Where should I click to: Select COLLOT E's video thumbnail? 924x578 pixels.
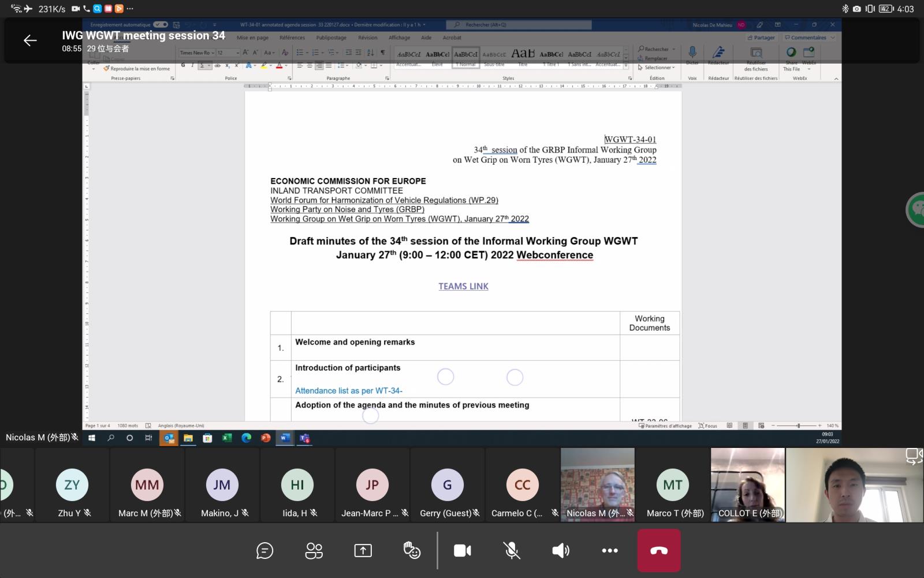point(748,484)
